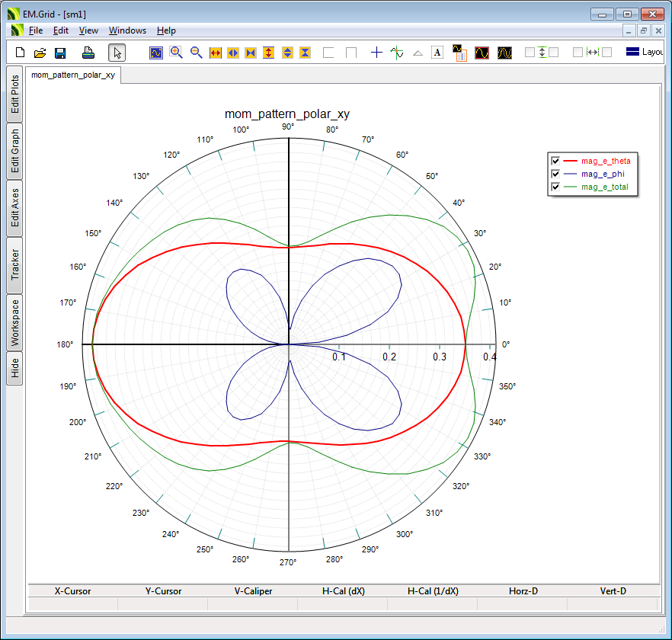Select the arrow pointer tool
Viewport: 672px width, 640px height.
point(117,53)
